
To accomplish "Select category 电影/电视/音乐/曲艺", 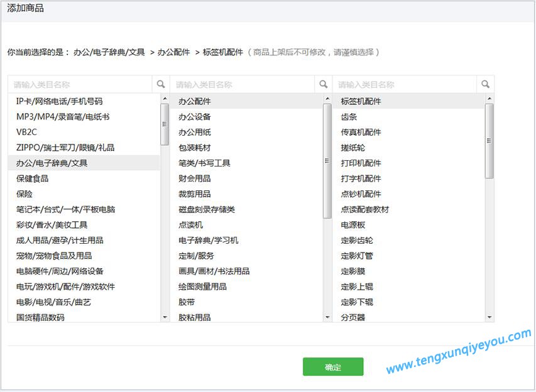I will (84, 302).
